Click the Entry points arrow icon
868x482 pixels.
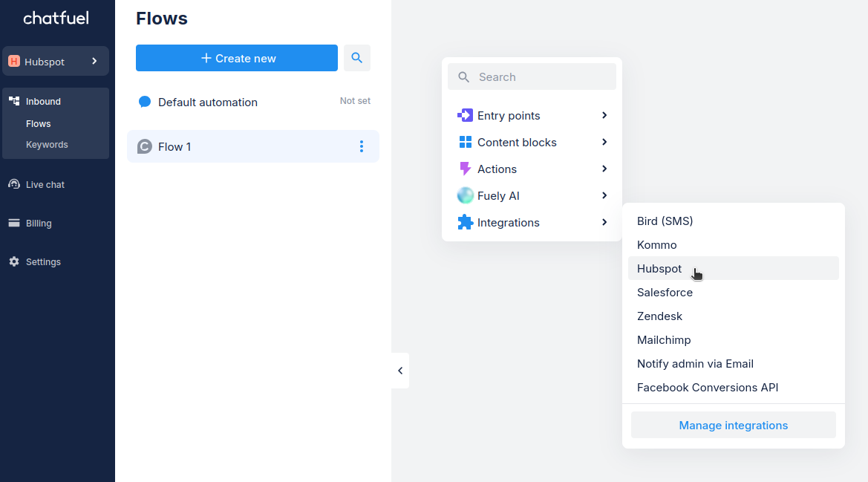tap(466, 115)
